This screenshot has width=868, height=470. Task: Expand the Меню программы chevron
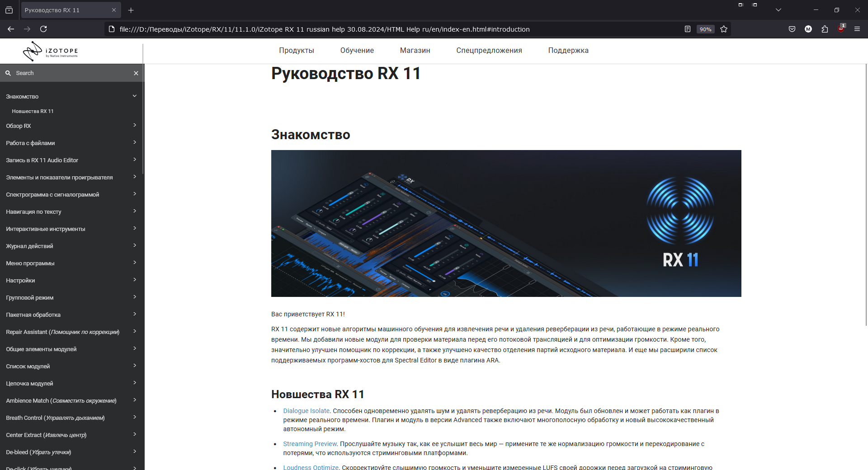(135, 263)
